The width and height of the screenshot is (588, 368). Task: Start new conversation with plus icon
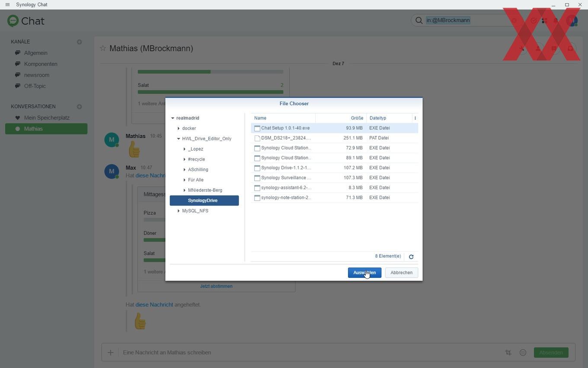pos(79,107)
